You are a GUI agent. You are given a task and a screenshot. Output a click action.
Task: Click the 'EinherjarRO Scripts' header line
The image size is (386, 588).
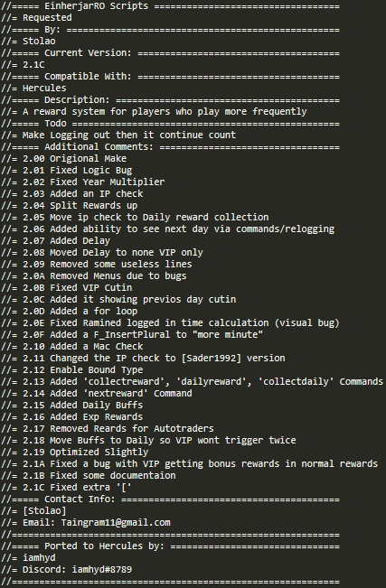tap(170, 6)
